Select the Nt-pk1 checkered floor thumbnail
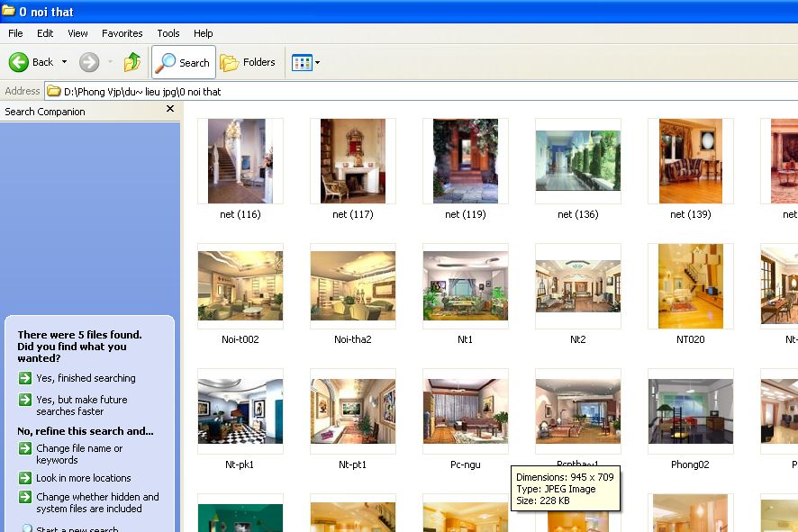Image resolution: width=798 pixels, height=532 pixels. (240, 411)
